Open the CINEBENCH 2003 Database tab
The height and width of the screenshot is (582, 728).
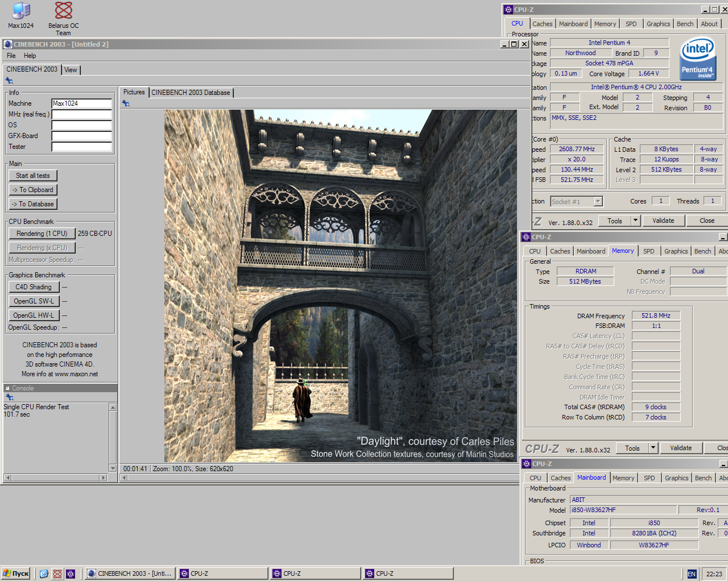coord(191,93)
